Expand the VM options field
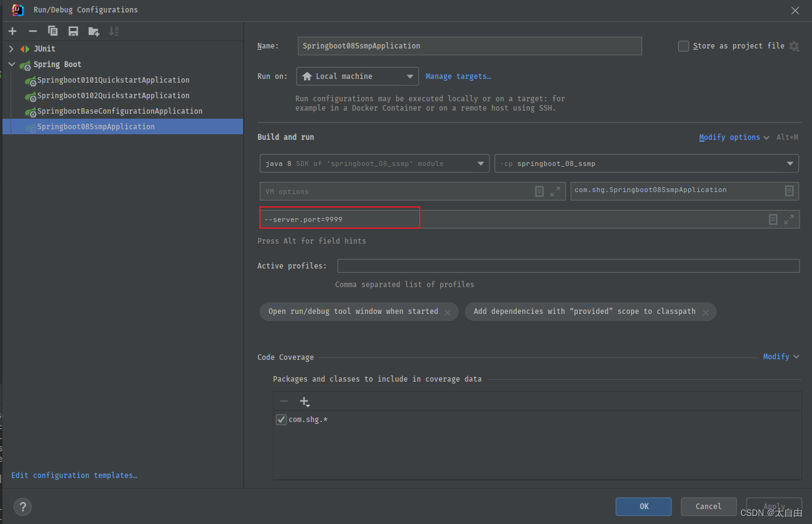This screenshot has height=524, width=812. pyautogui.click(x=555, y=191)
